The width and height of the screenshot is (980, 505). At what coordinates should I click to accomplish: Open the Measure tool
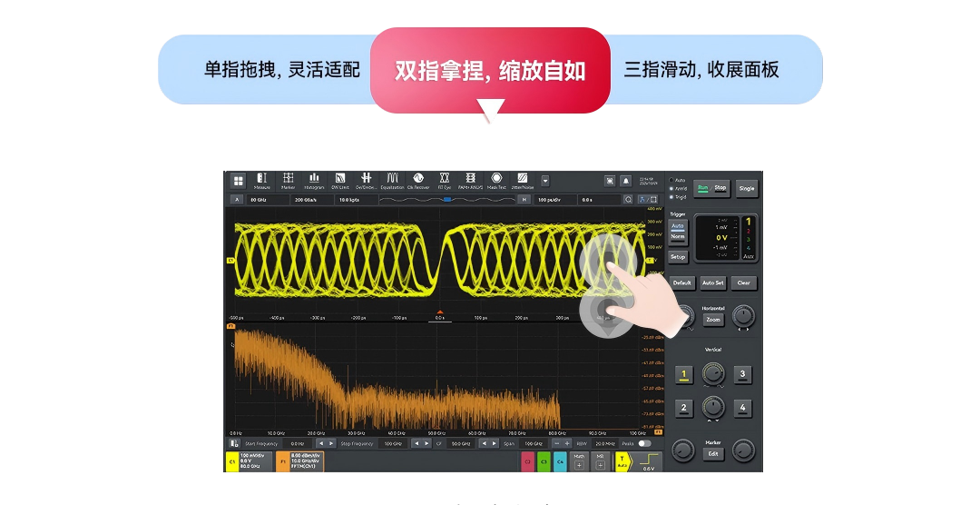click(x=262, y=181)
